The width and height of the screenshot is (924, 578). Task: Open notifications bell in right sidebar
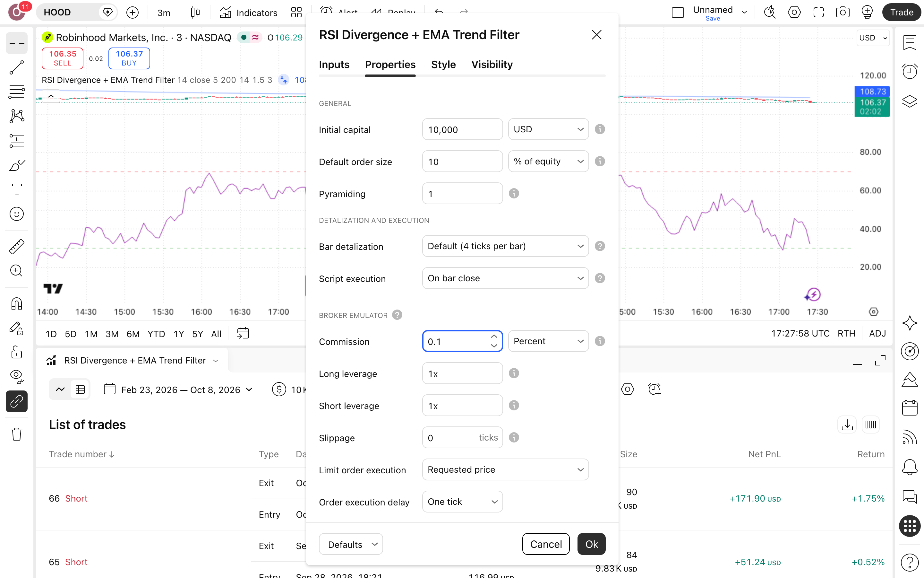910,467
